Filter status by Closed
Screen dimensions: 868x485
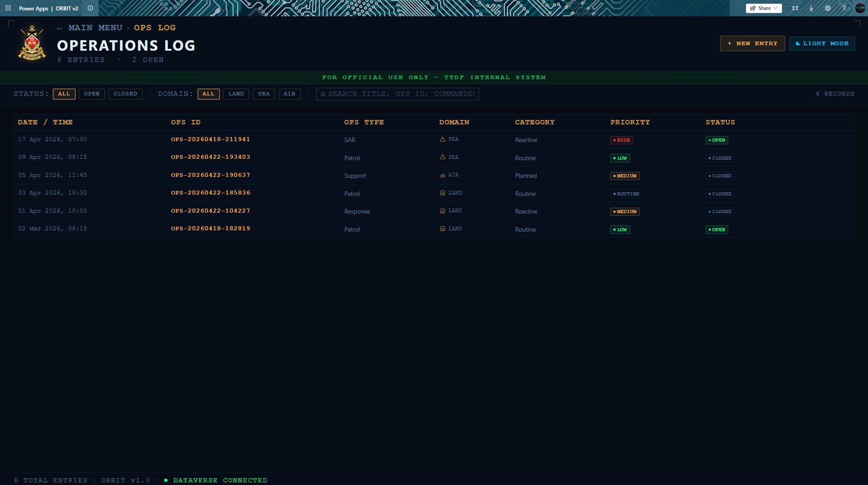pyautogui.click(x=125, y=94)
